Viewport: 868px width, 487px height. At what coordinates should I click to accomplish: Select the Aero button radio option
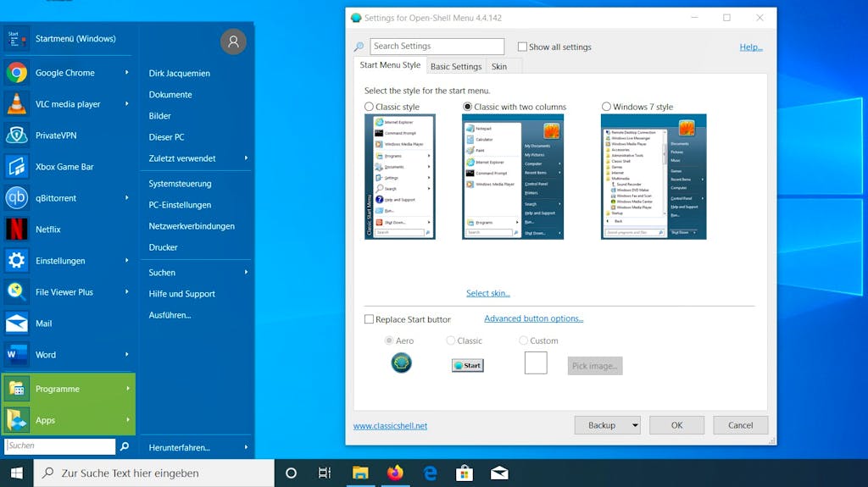[389, 340]
